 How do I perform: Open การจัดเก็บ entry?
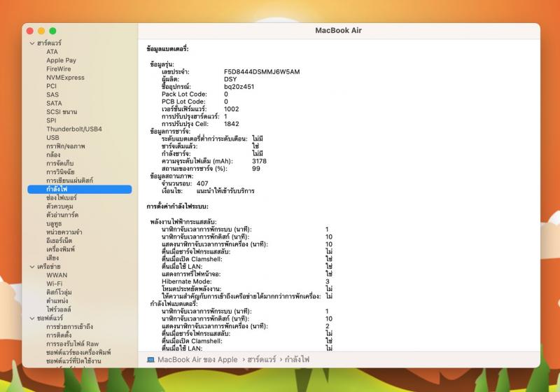pos(60,163)
